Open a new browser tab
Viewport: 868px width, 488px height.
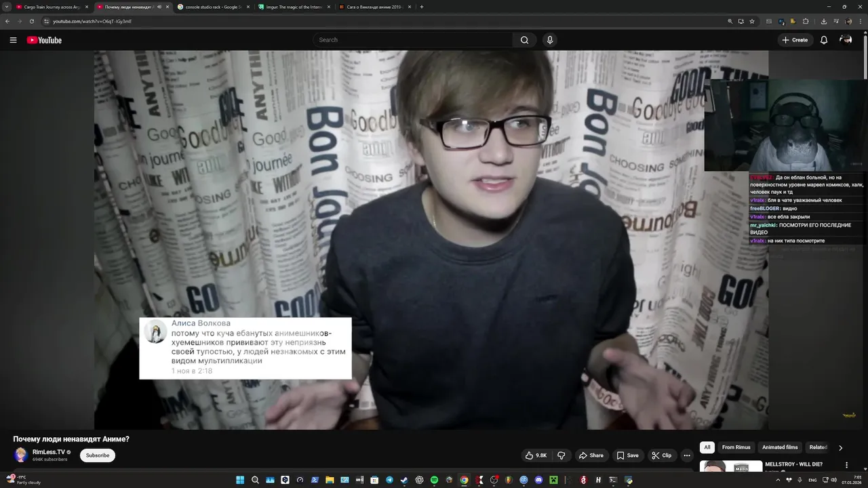[422, 7]
